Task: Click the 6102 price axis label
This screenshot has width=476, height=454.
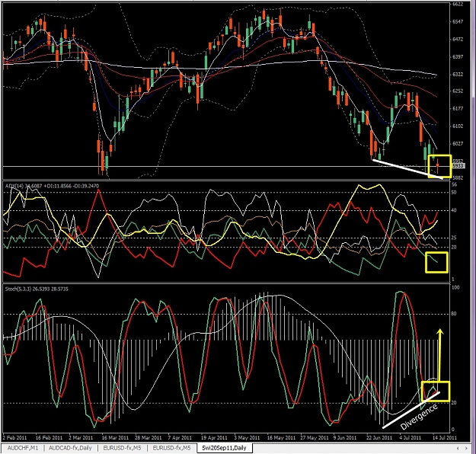Action: click(458, 126)
